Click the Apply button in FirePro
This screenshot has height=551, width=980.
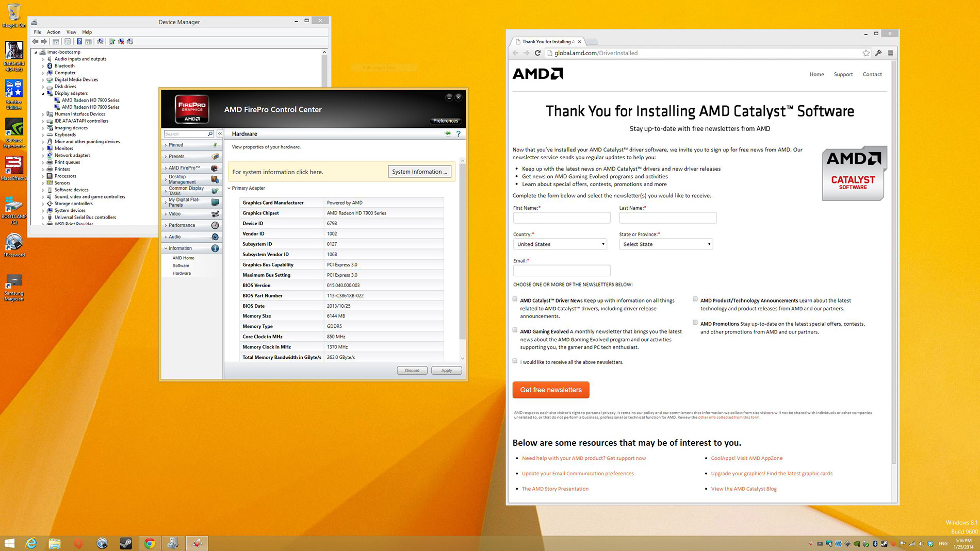(x=446, y=370)
